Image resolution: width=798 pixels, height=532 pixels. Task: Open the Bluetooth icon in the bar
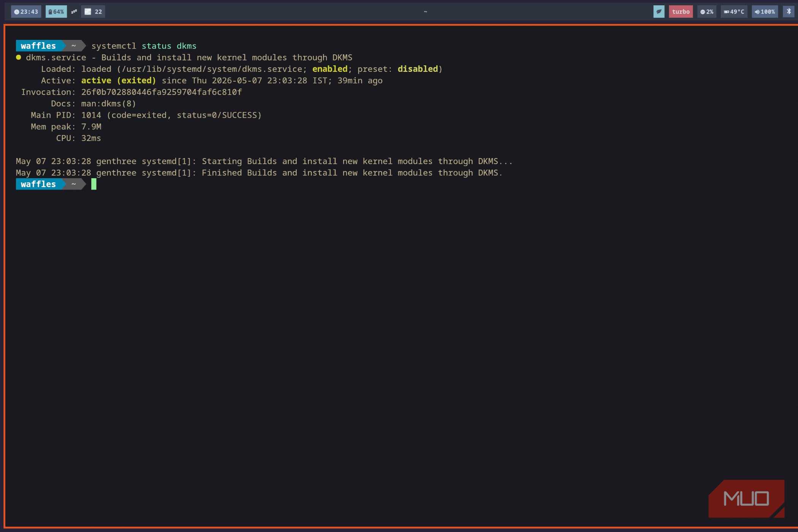788,12
